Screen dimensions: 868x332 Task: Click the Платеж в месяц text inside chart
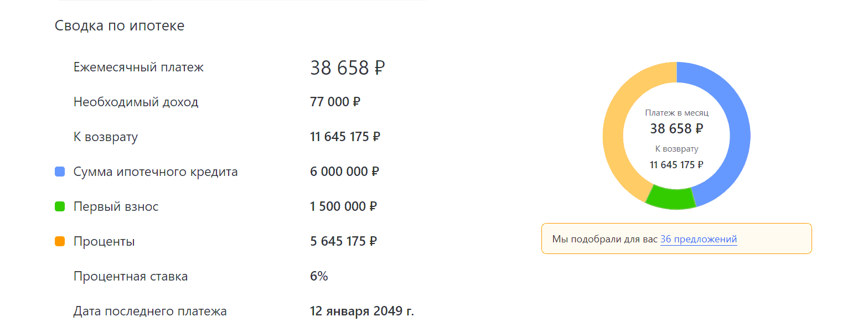click(676, 112)
